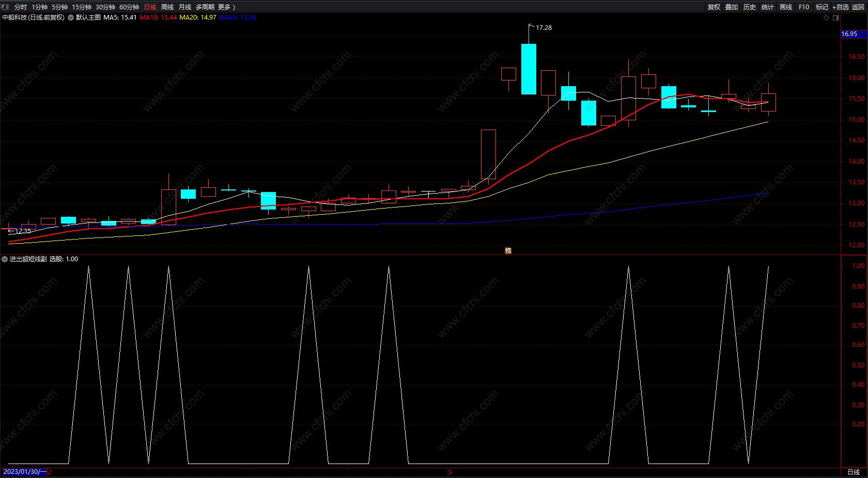This screenshot has height=478, width=868.
Task: Switch to the 月线 monthly tab
Action: (x=185, y=7)
